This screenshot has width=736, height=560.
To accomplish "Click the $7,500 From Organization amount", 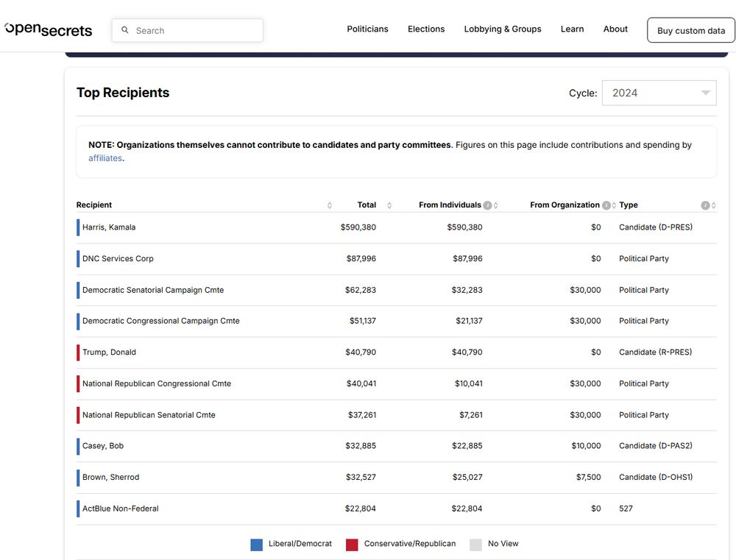I will [x=589, y=477].
